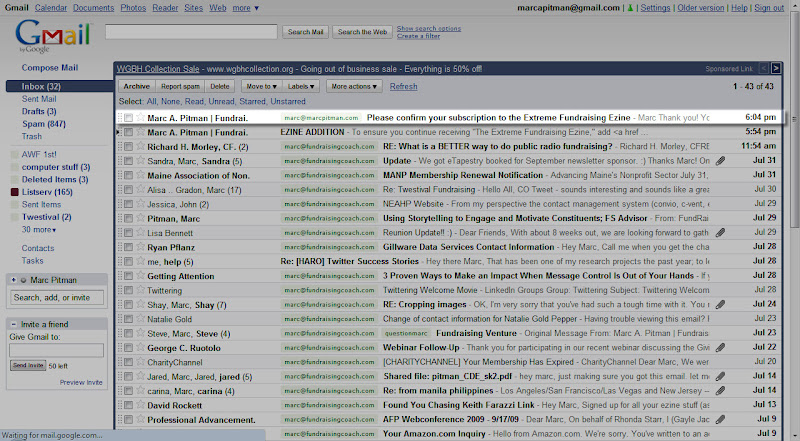This screenshot has height=441, width=800.
Task: Click paperclip on AFP Webconference email
Action: click(x=720, y=420)
